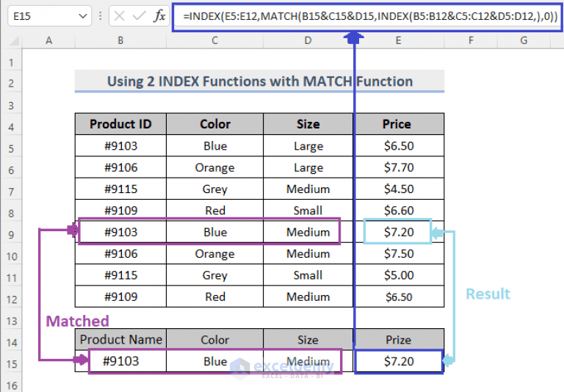Click price cell '$7.70'

coord(399,167)
